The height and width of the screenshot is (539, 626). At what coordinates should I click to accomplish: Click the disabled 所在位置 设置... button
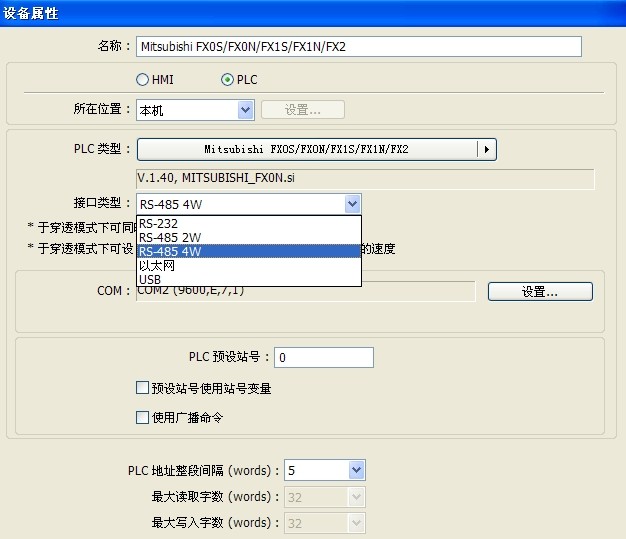[x=303, y=110]
